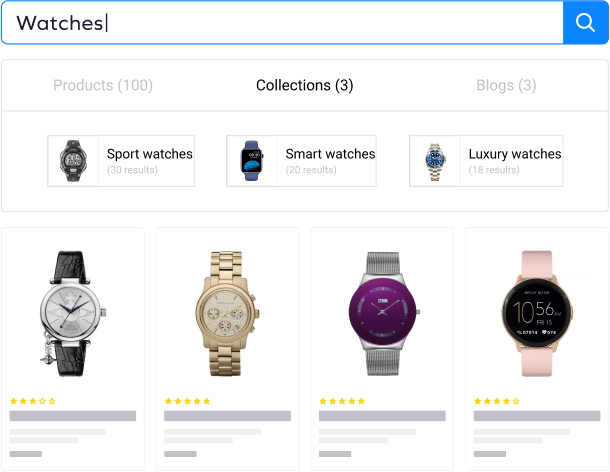Click the three-star rating under black watch
Viewport: 610px width, 472px height.
pos(33,401)
